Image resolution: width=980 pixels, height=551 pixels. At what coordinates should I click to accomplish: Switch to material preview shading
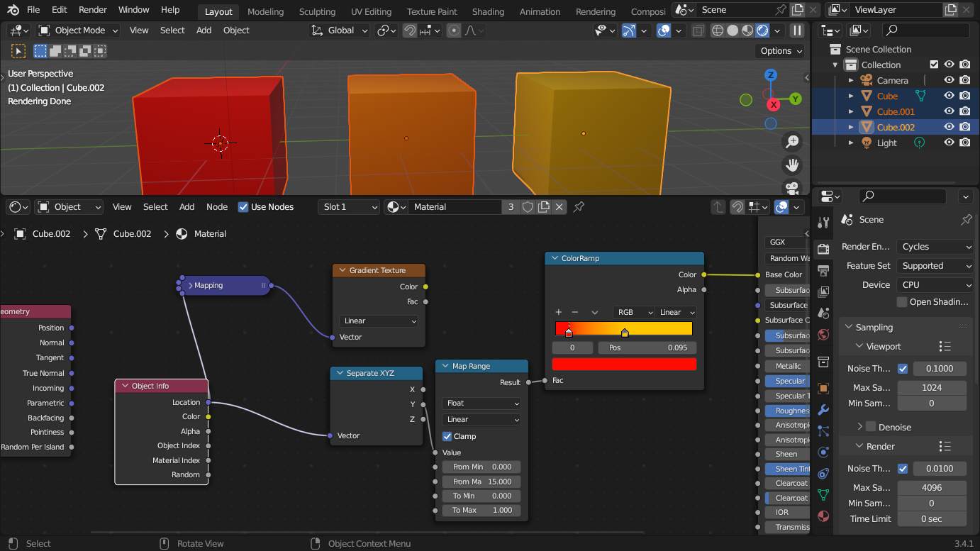[x=747, y=30]
